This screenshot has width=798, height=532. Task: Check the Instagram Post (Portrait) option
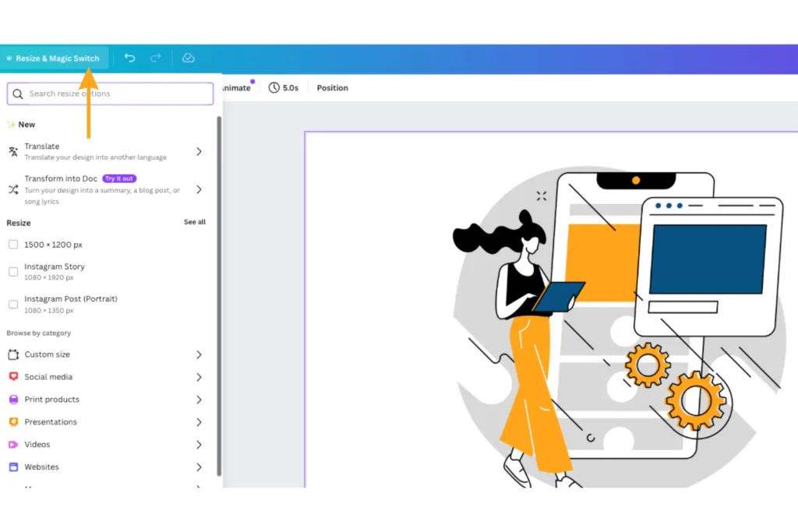coord(12,304)
